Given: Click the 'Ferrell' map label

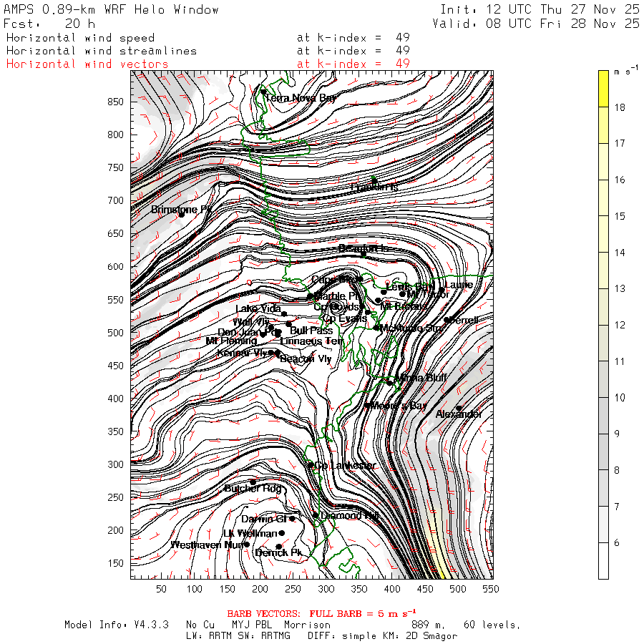Looking at the screenshot, I should [x=464, y=320].
